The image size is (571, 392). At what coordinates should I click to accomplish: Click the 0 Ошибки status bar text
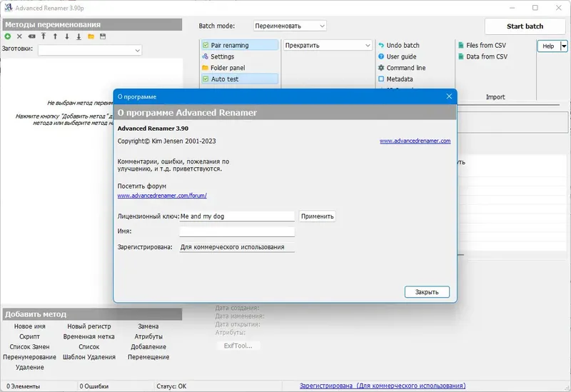pos(94,386)
